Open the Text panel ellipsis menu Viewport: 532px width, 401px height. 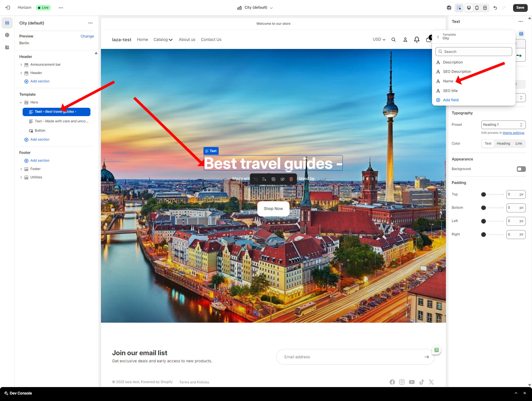click(x=521, y=21)
